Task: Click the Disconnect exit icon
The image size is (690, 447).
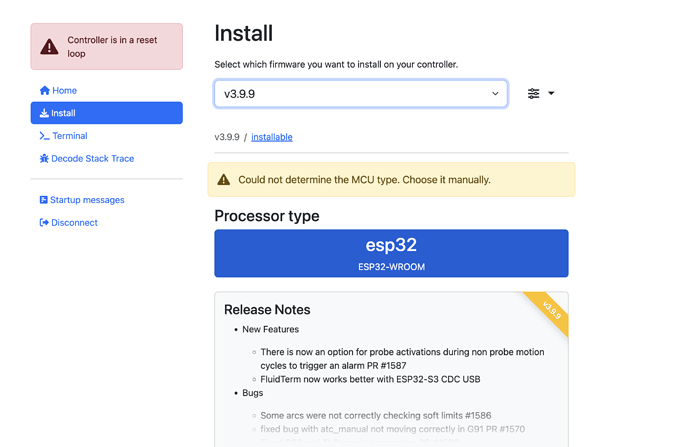Action: 44,223
